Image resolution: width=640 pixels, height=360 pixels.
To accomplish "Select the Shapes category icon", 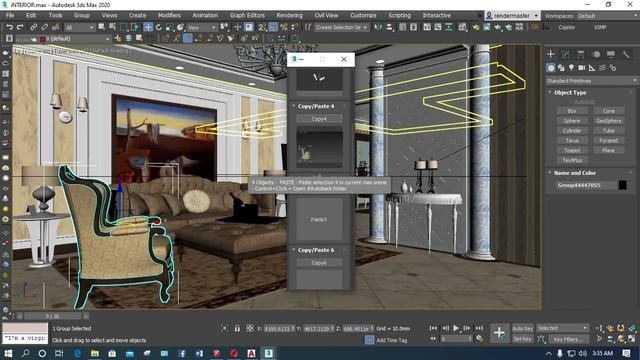I will [561, 68].
